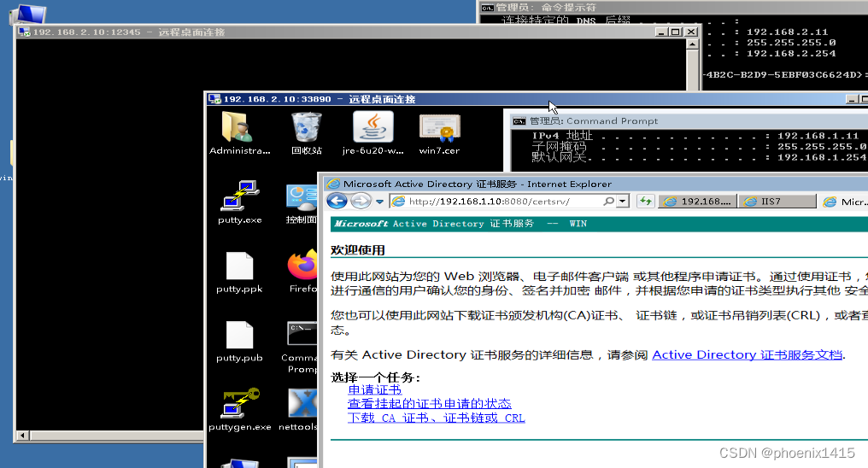
Task: Switch to the 192.168... browser tab
Action: (x=697, y=202)
